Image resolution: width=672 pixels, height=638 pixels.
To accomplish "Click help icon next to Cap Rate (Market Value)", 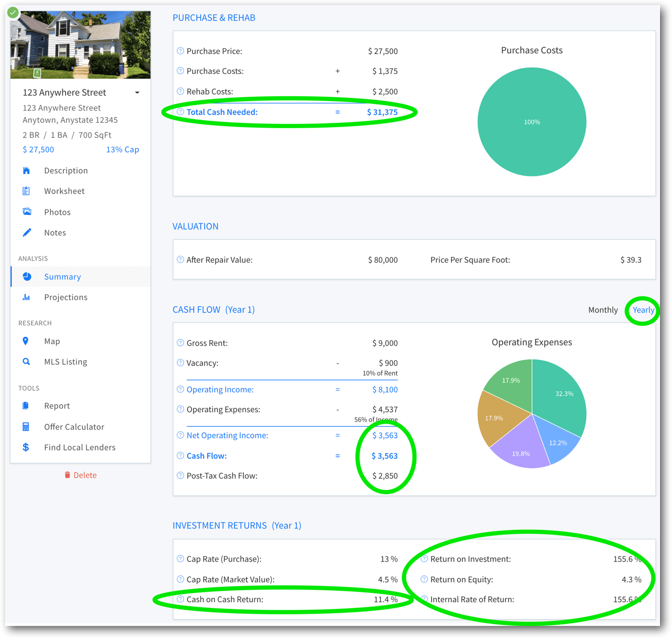I will point(180,579).
